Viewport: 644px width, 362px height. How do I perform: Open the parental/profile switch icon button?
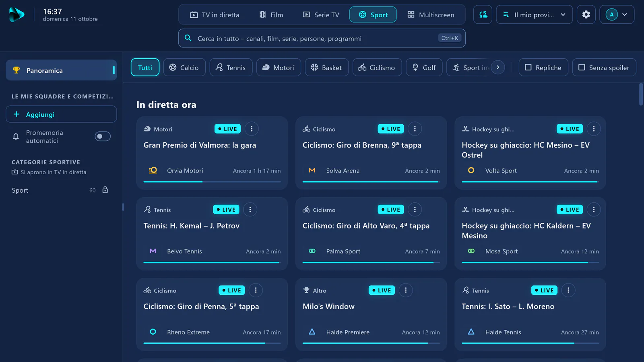pos(483,14)
